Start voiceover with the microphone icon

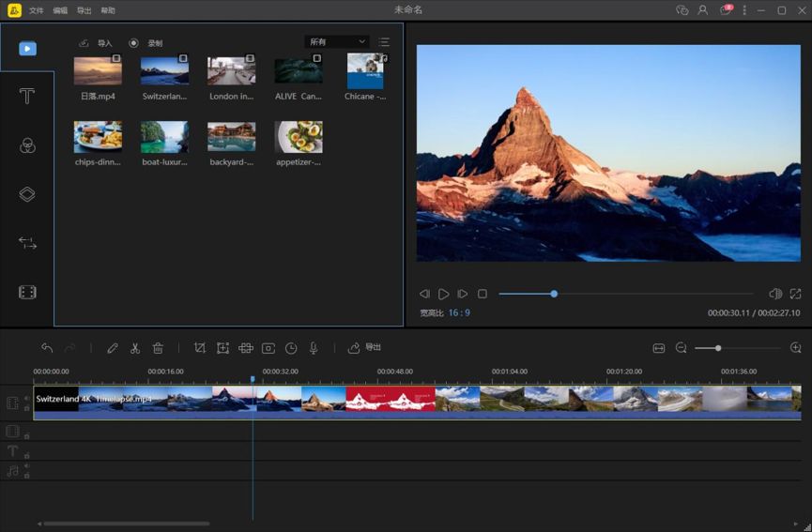click(314, 348)
